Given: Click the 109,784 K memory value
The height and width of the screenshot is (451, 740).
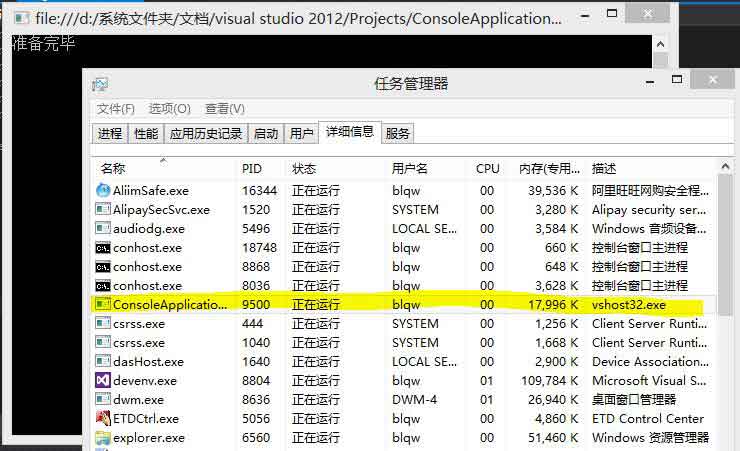Looking at the screenshot, I should tap(549, 381).
